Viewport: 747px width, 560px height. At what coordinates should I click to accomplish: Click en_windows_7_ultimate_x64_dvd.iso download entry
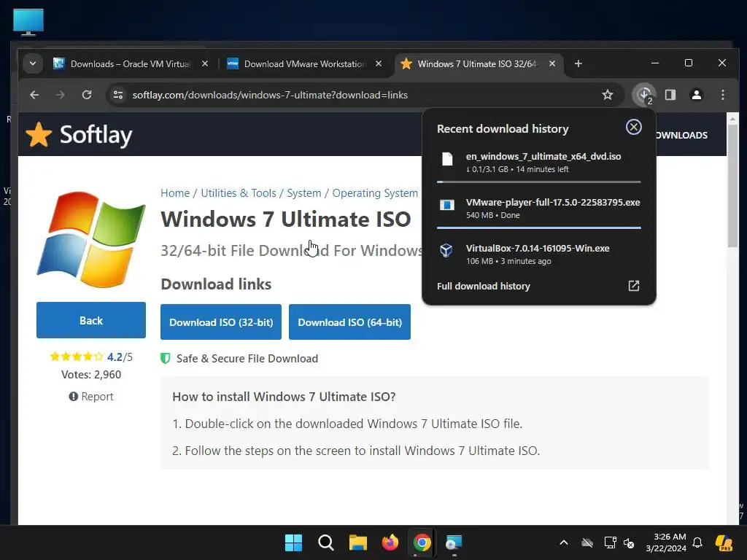(x=539, y=162)
